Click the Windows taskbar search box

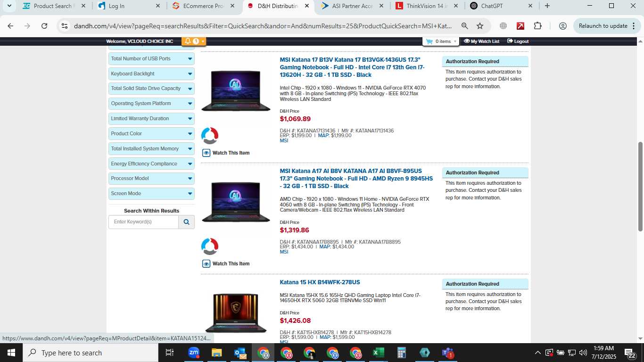click(x=91, y=353)
